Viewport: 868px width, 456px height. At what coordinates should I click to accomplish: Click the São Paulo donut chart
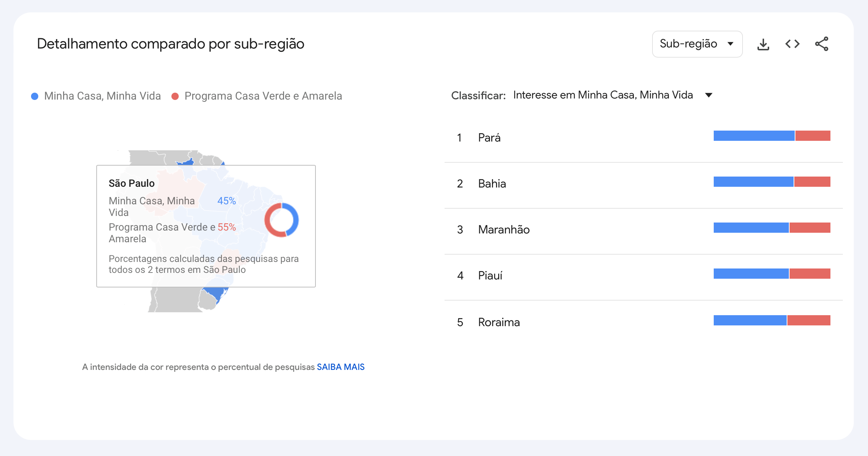pyautogui.click(x=282, y=220)
